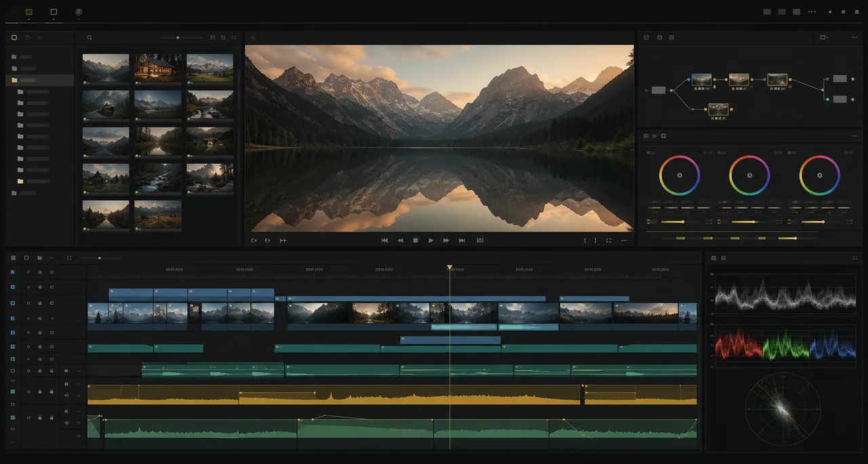
Task: Click the round icon in the top-left title bar
Action: (x=79, y=12)
